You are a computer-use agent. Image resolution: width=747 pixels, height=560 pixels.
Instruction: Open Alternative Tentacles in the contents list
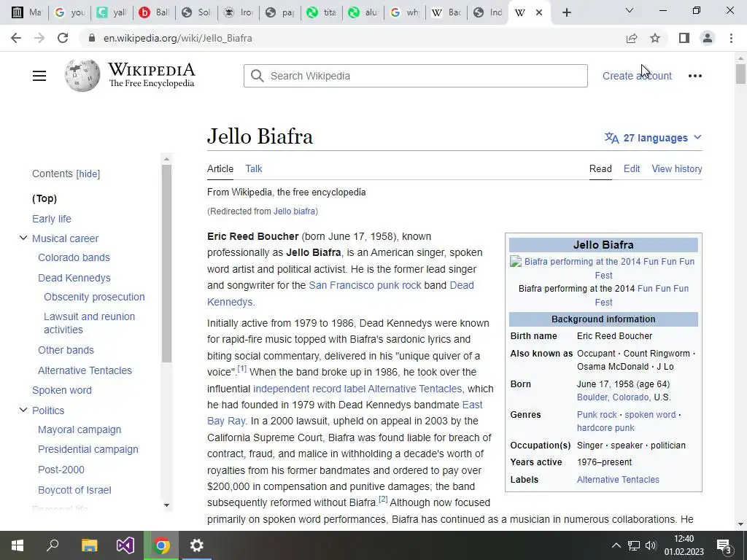(85, 370)
